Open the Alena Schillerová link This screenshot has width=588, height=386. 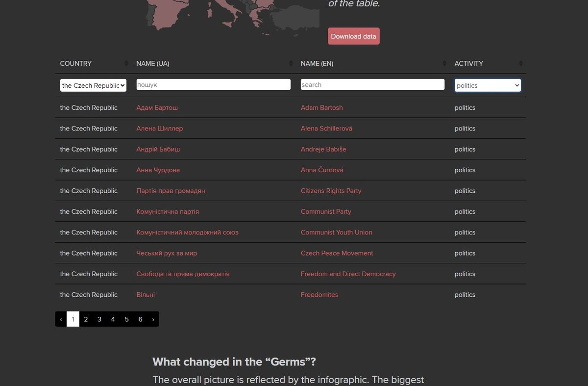(326, 129)
